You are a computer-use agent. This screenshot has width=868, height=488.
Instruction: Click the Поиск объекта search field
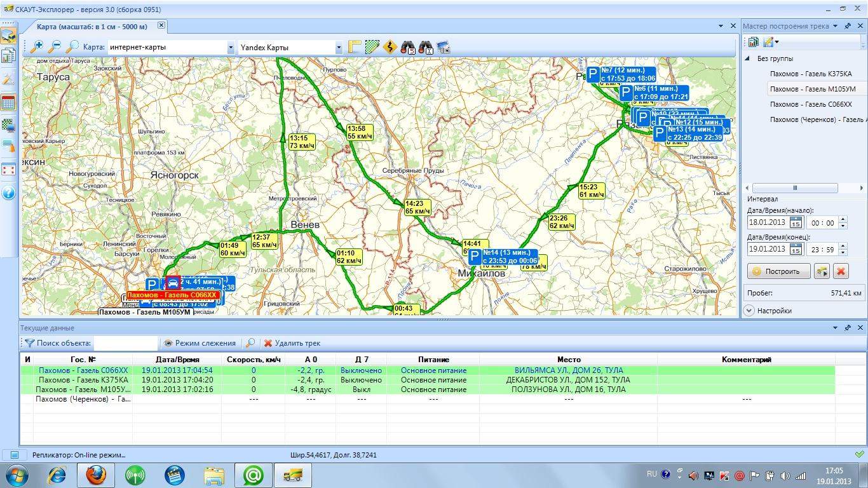pos(126,343)
